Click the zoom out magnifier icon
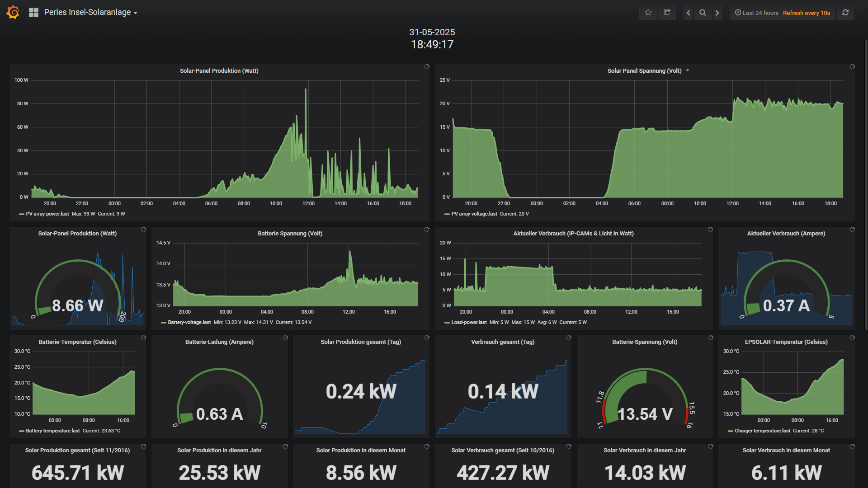This screenshot has height=488, width=868. point(703,13)
